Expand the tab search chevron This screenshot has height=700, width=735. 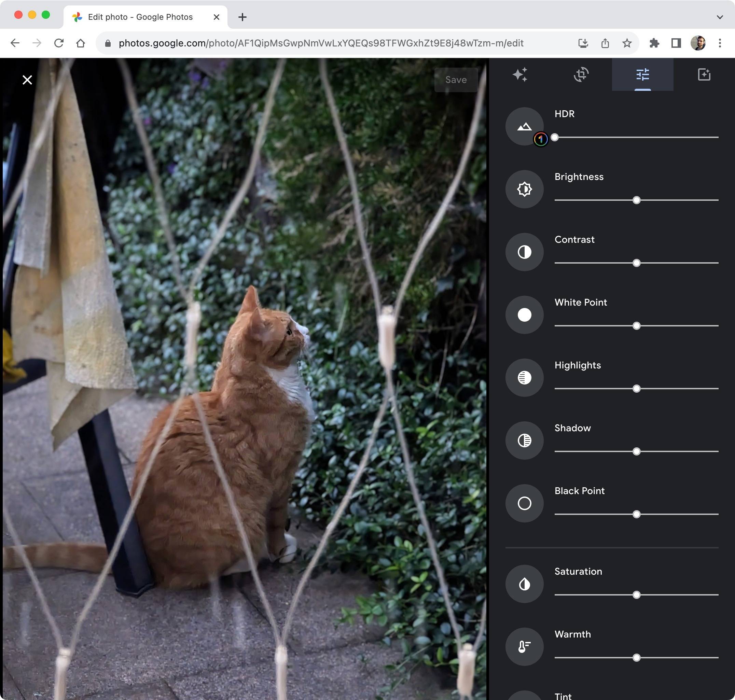click(720, 17)
